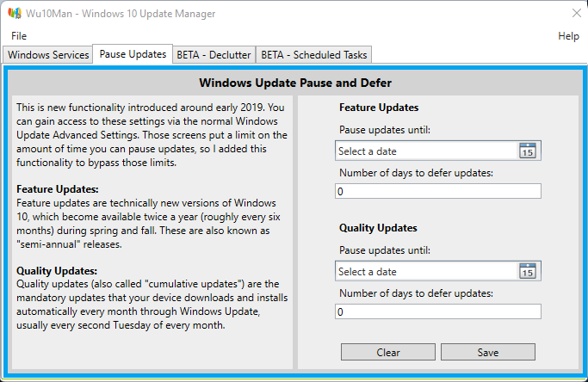Click 'Pause updates until:' label under Feature Updates
This screenshot has width=588, height=382.
385,130
